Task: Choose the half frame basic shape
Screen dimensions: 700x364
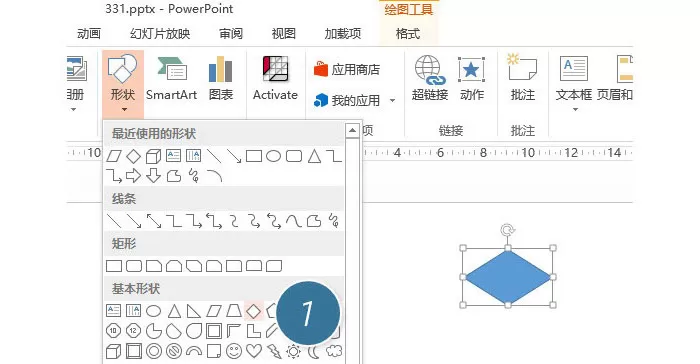Action: click(234, 331)
